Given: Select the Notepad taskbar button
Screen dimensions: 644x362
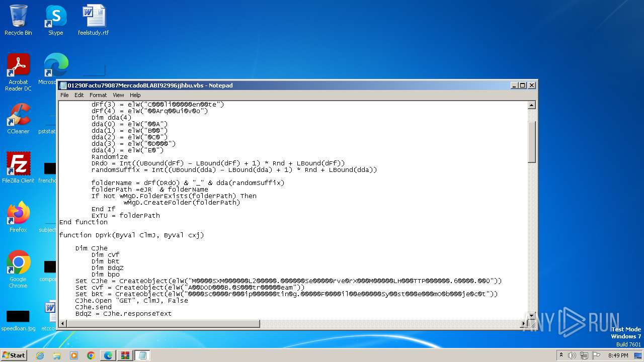Looking at the screenshot, I should tap(142, 355).
